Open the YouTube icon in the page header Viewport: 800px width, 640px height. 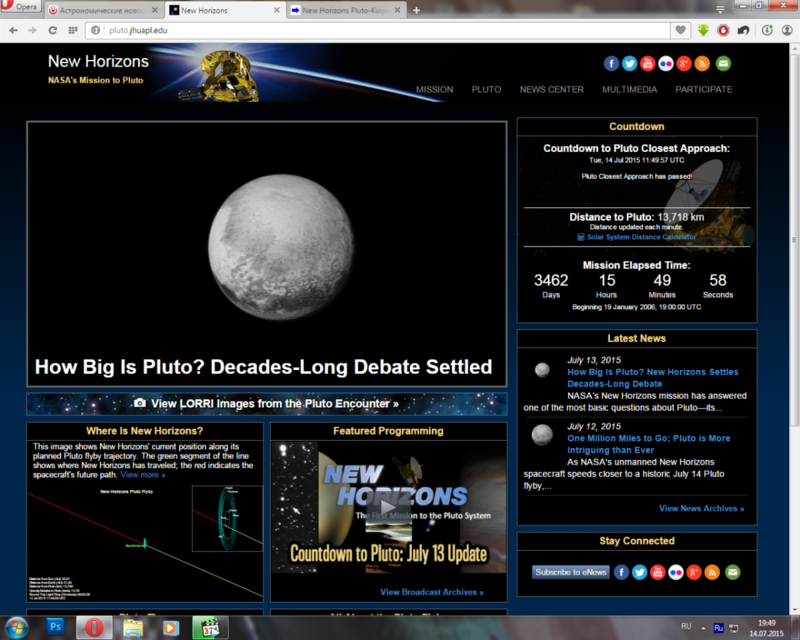point(648,63)
